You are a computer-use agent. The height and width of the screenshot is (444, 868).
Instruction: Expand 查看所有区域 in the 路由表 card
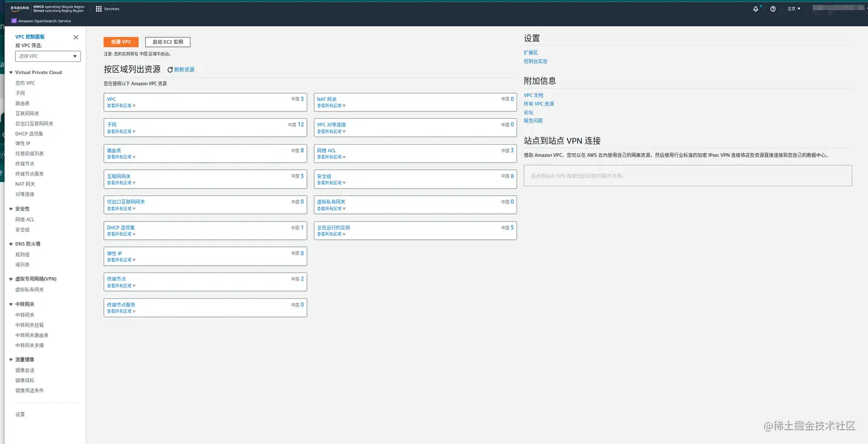[121, 157]
